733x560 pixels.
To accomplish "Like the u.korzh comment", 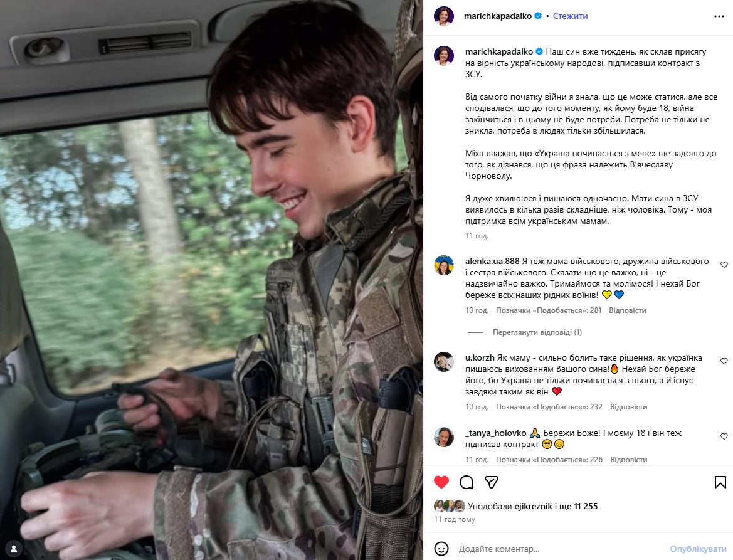I will [724, 361].
